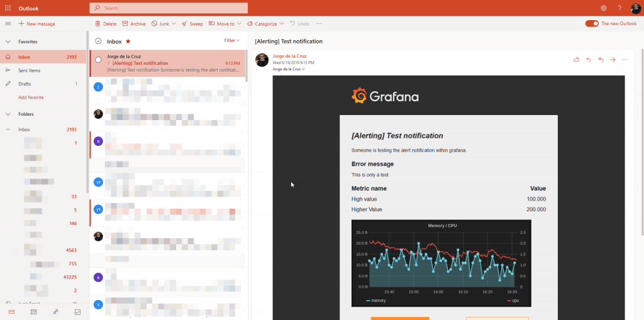Click sender name Jorge de la Cruz in header
This screenshot has width=644, height=320.
tap(289, 57)
